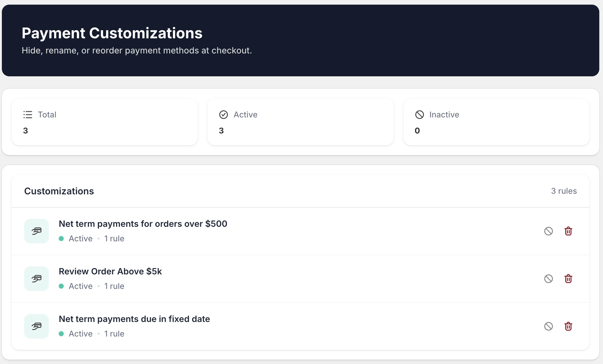This screenshot has height=364, width=603.
Task: Disable the 'Review Order Above $5k' rule
Action: 549,278
